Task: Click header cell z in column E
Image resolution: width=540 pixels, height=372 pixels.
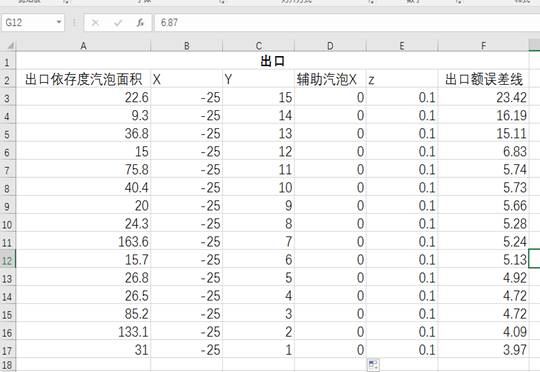Action: pyautogui.click(x=402, y=79)
